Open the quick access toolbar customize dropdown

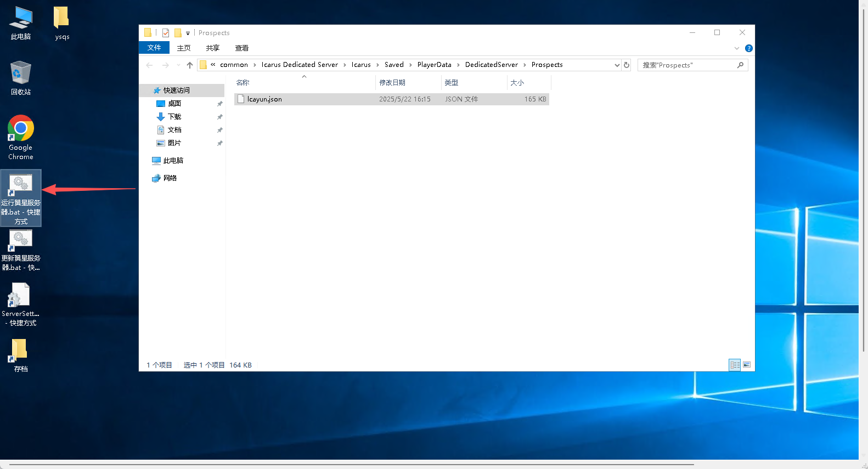pyautogui.click(x=188, y=33)
